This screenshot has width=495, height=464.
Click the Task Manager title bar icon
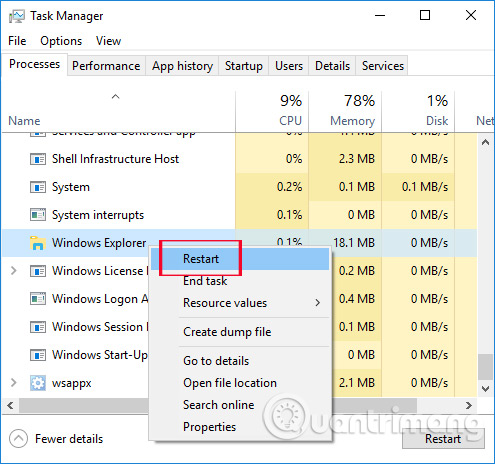(16, 16)
